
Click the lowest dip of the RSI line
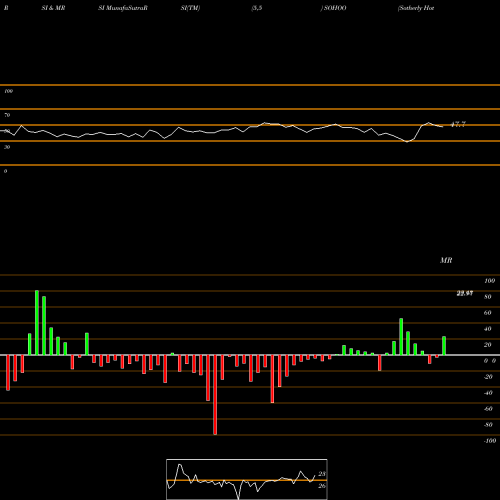pos(407,142)
